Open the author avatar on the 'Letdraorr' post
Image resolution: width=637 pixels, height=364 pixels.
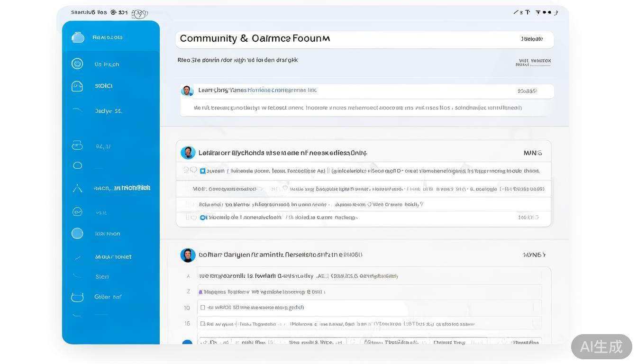[188, 153]
